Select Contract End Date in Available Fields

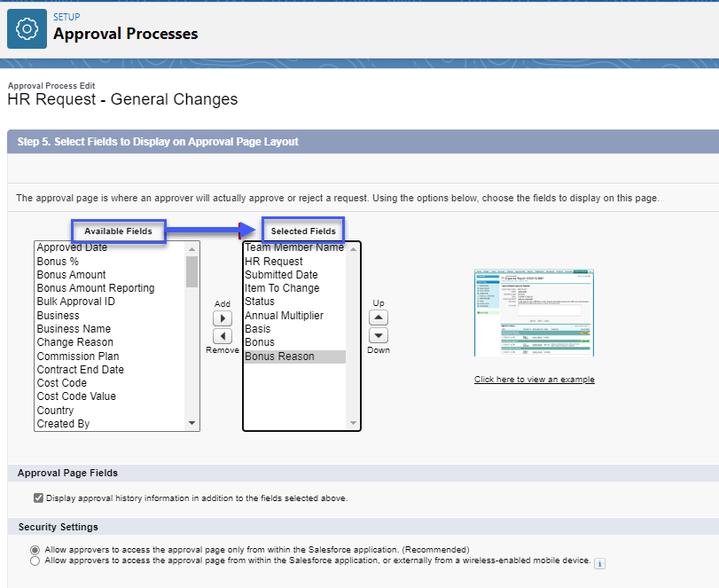80,370
